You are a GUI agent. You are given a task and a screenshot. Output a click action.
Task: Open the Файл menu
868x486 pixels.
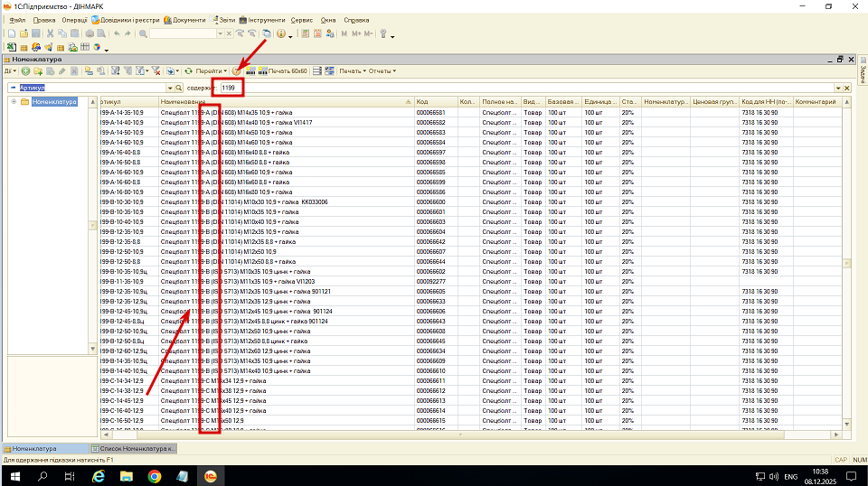point(17,20)
